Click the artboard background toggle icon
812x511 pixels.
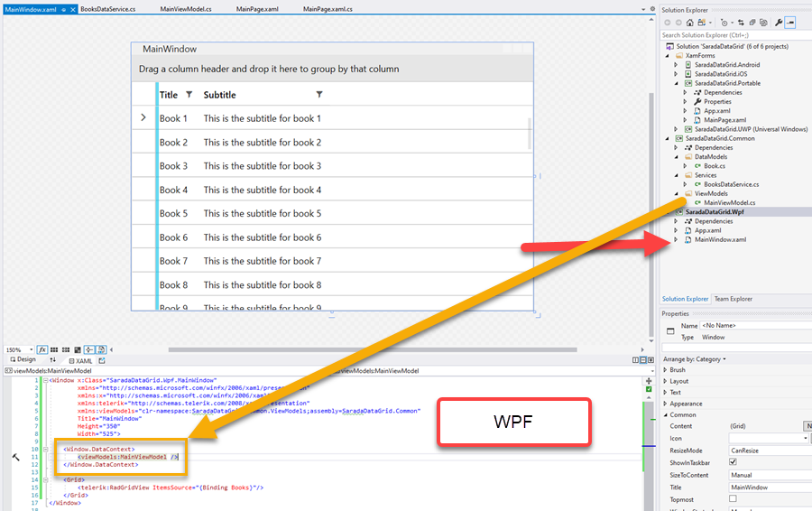(78, 349)
